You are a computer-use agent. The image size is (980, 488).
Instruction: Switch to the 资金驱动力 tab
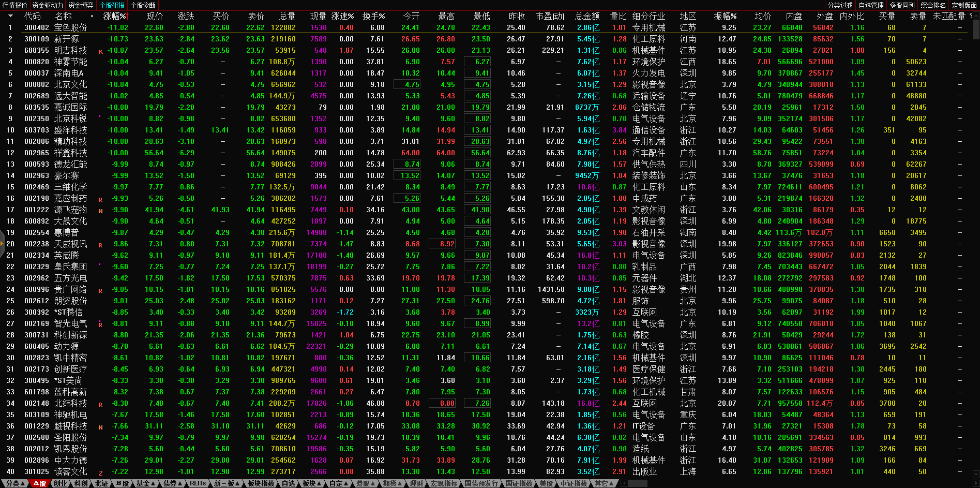click(x=48, y=5)
